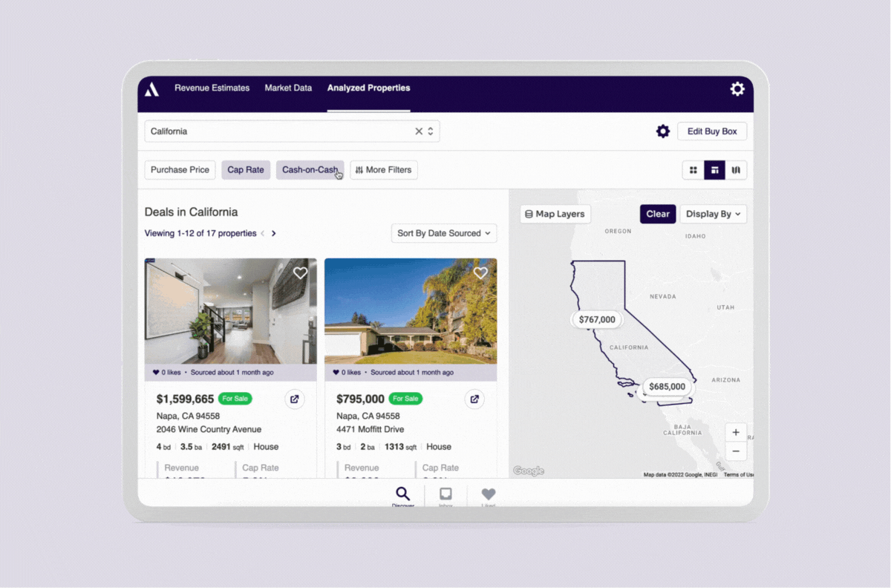The width and height of the screenshot is (891, 588).
Task: Zoom in on the map
Action: (x=736, y=433)
